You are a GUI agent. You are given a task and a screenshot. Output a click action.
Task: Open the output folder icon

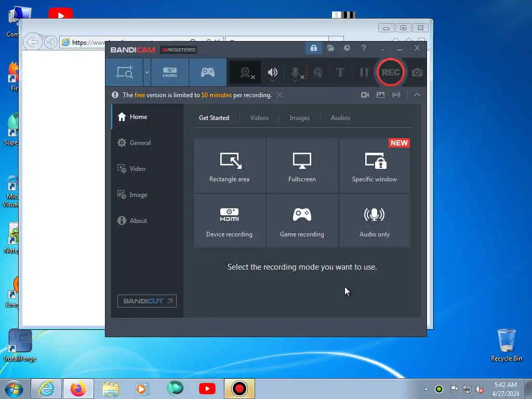point(330,48)
